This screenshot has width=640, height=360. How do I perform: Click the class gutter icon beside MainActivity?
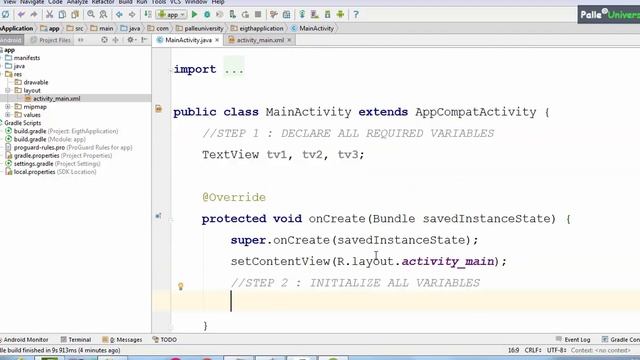click(158, 109)
